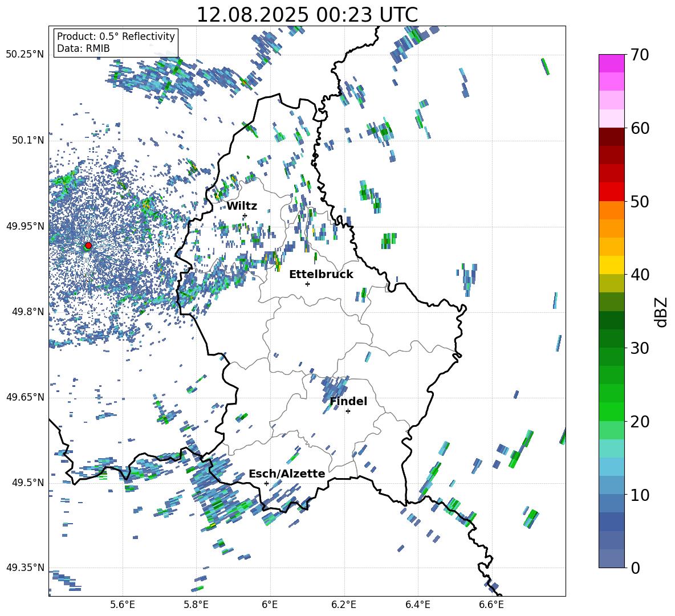Click the 50.25°N latitude label

click(25, 55)
